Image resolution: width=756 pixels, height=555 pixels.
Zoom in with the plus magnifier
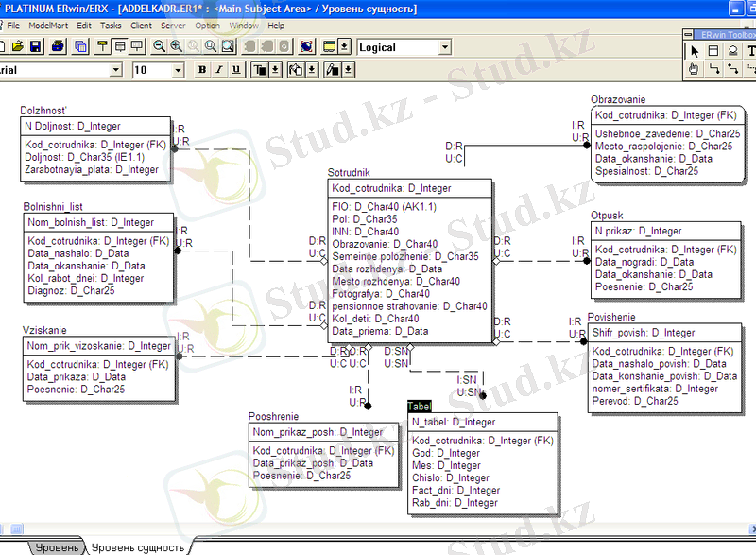pyautogui.click(x=177, y=46)
